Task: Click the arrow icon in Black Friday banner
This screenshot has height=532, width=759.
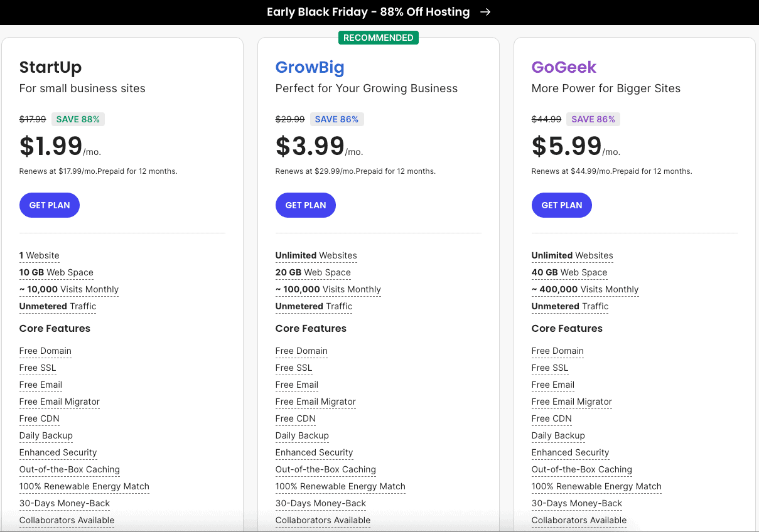Action: click(x=485, y=12)
